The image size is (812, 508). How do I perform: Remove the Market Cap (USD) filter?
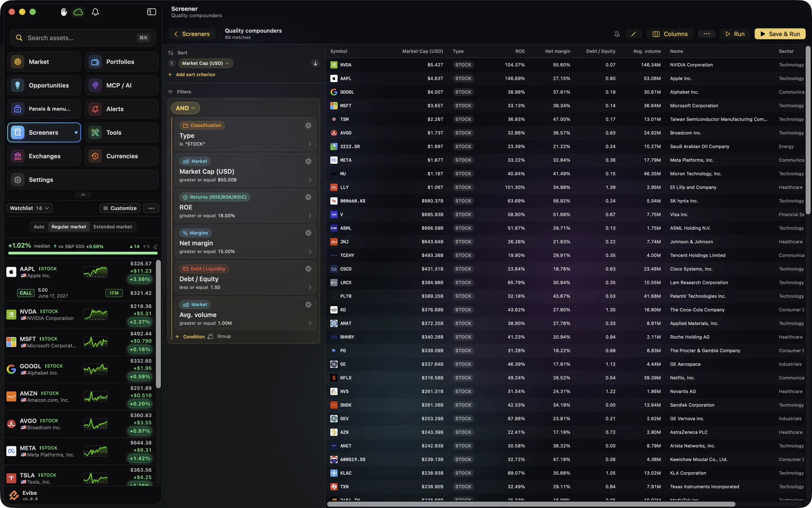pos(308,161)
